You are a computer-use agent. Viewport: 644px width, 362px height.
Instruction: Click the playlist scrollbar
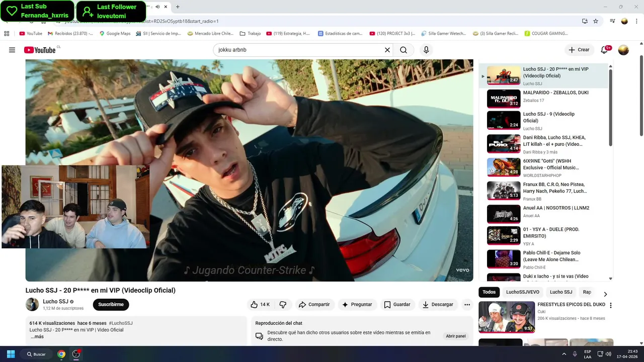click(x=611, y=108)
